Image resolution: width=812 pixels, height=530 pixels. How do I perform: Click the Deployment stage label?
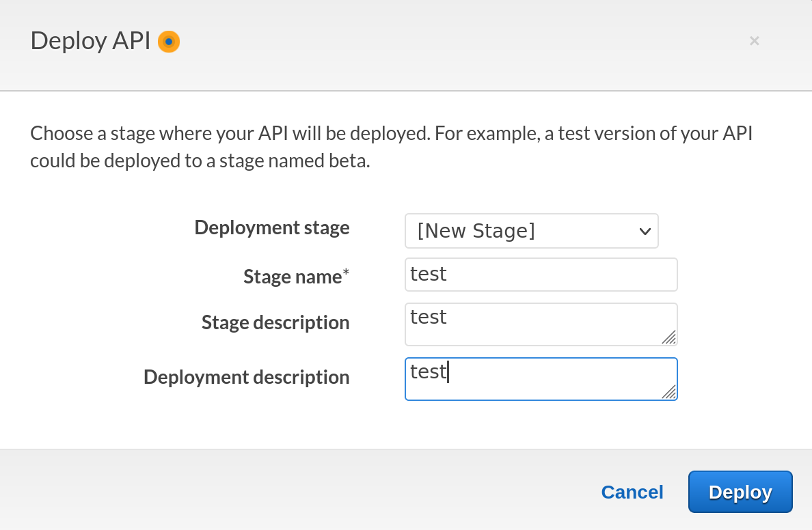tap(271, 227)
